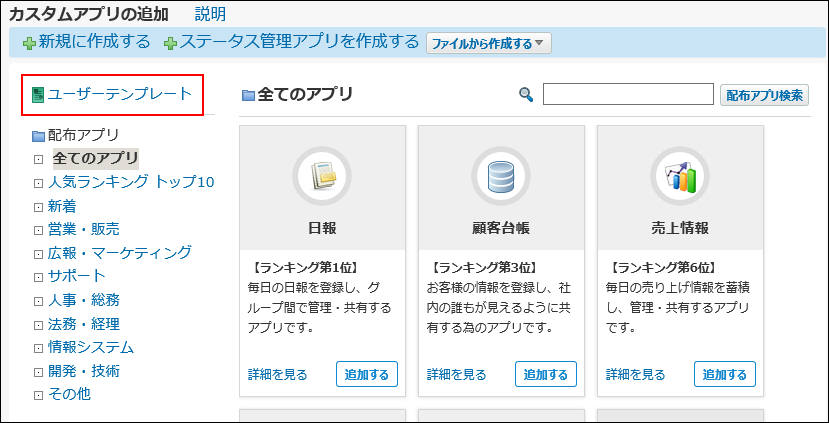
Task: Click the green plus icon beside 新規に作成する
Action: [x=30, y=44]
